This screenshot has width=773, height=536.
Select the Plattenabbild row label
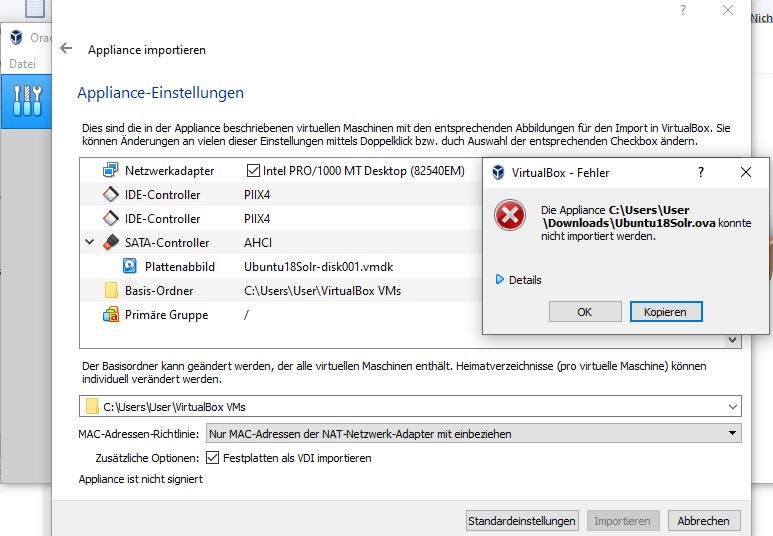point(179,267)
